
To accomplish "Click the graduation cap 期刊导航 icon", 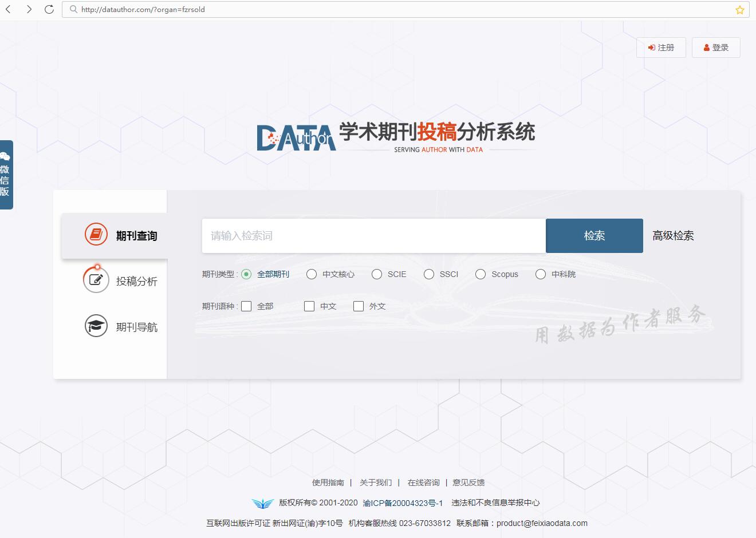I will [x=96, y=326].
